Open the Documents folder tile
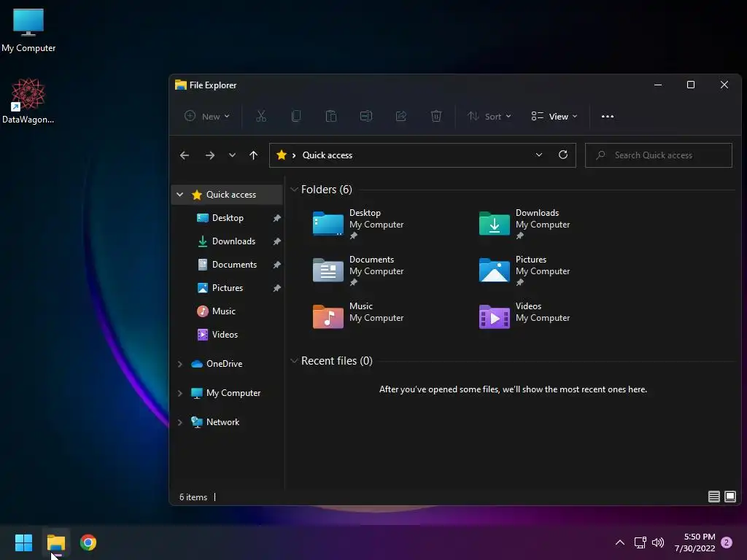Viewport: 747px width, 560px height. (x=358, y=271)
